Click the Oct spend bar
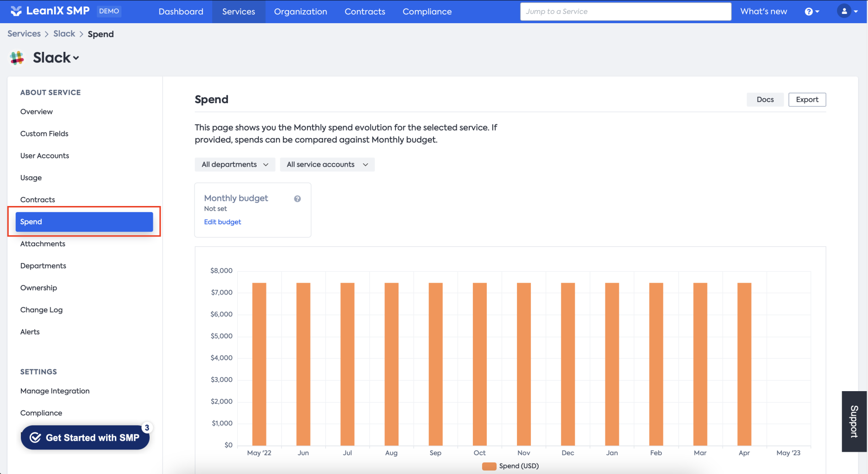The image size is (868, 474). [x=480, y=364]
